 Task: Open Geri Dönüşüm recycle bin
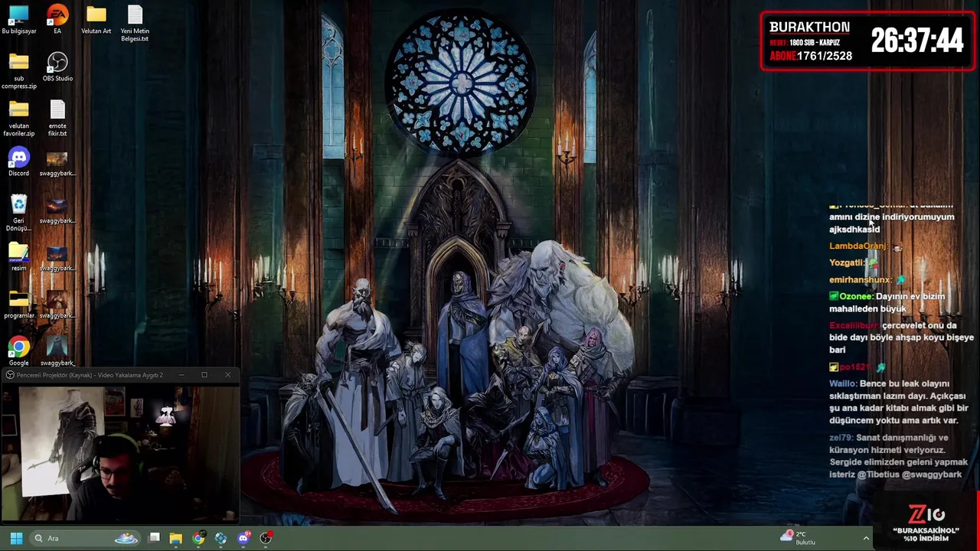[18, 213]
